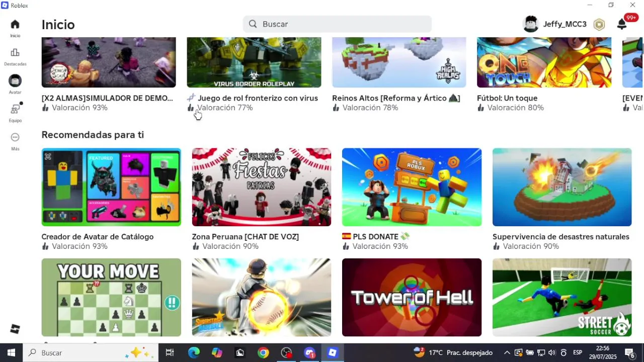Click the [X2 ALMAS]SIMULADOR DE DEMO... title
Screen dimensions: 644x362
tap(107, 98)
